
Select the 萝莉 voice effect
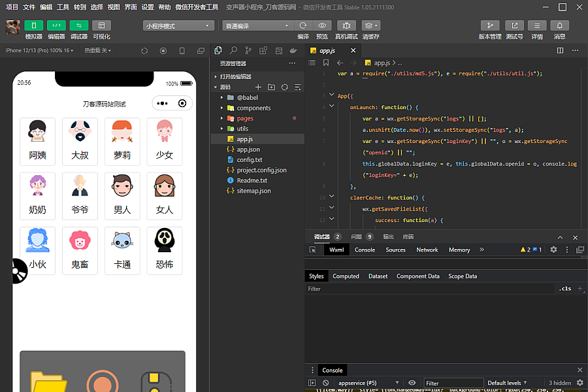pos(122,141)
